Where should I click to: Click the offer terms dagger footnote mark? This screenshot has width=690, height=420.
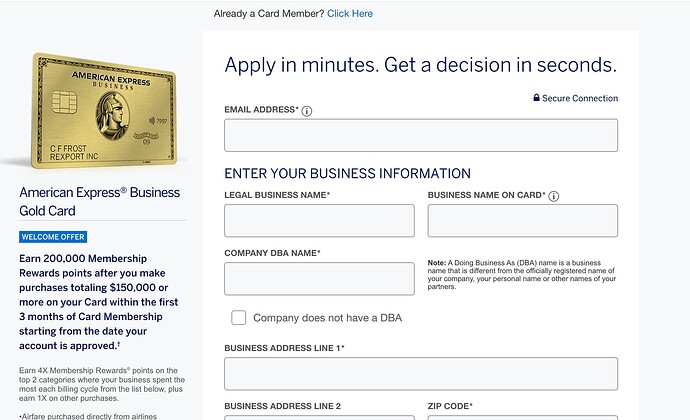tap(119, 344)
